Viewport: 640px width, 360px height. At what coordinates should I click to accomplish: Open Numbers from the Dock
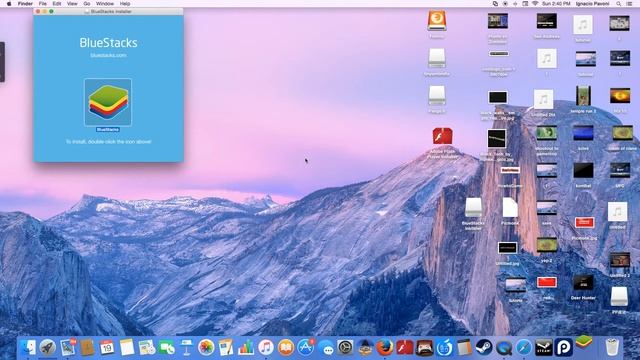[246, 347]
